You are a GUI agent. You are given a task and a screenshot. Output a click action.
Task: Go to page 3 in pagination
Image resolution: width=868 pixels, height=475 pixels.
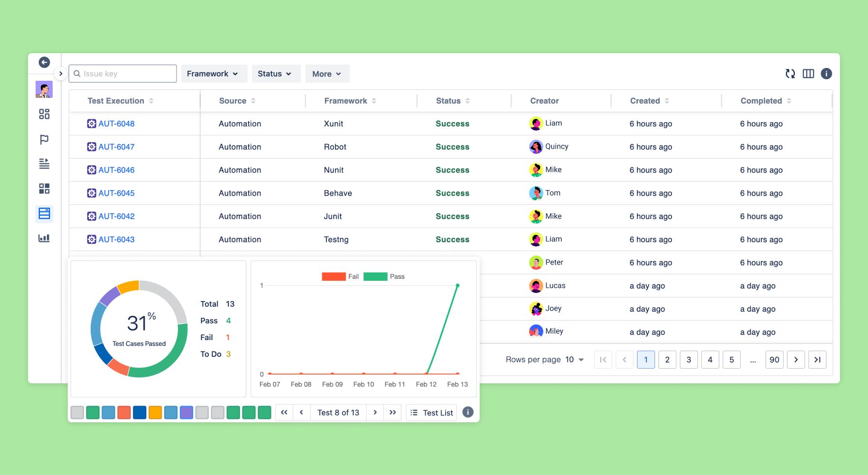[x=689, y=360]
